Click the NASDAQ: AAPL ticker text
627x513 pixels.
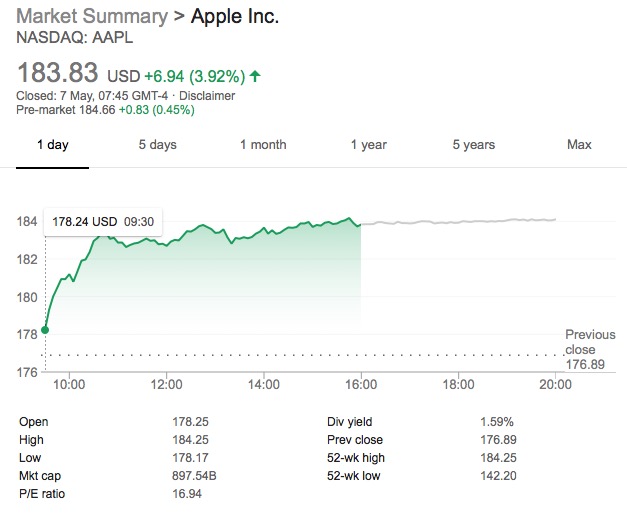click(x=75, y=38)
